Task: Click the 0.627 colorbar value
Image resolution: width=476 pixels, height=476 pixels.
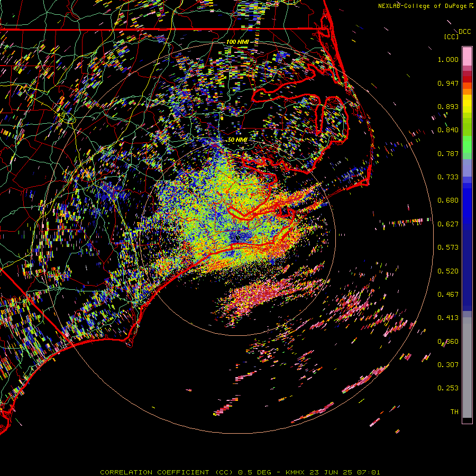Action: pyautogui.click(x=448, y=224)
